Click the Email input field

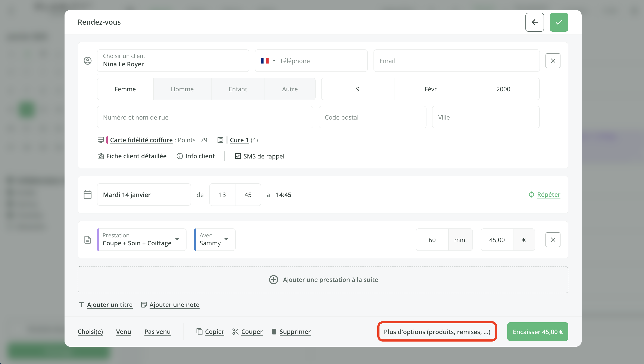(456, 61)
